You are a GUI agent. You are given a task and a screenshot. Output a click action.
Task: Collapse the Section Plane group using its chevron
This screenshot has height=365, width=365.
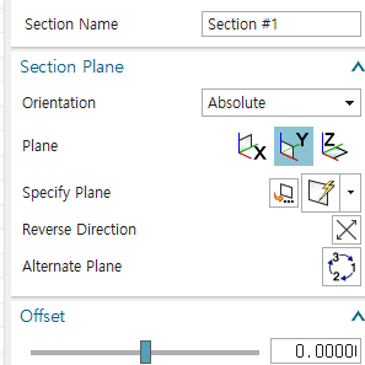coord(358,67)
